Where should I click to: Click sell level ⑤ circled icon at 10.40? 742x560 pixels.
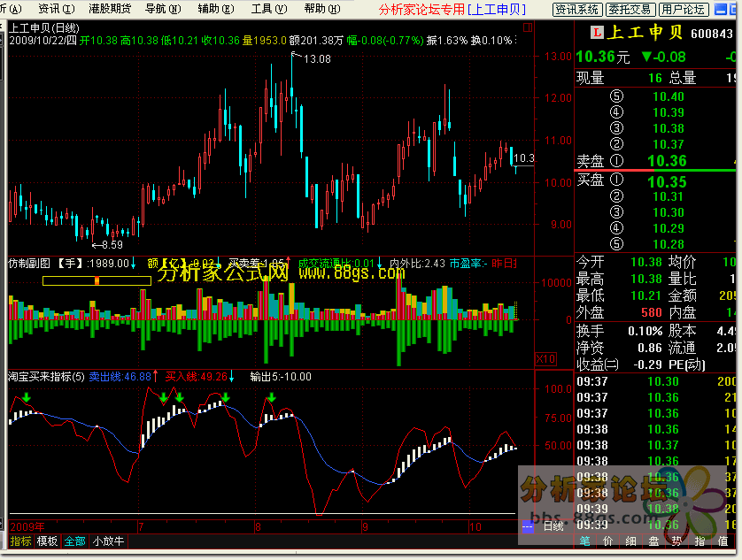[616, 96]
